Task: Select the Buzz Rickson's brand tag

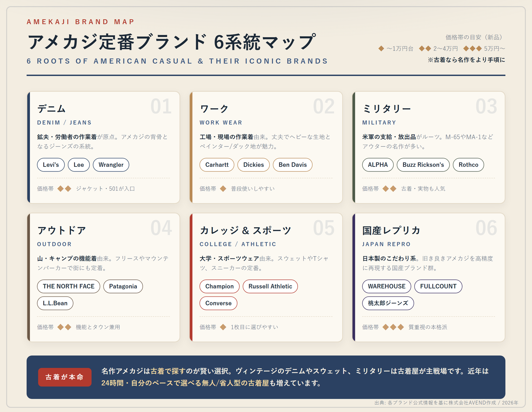Action: [423, 165]
